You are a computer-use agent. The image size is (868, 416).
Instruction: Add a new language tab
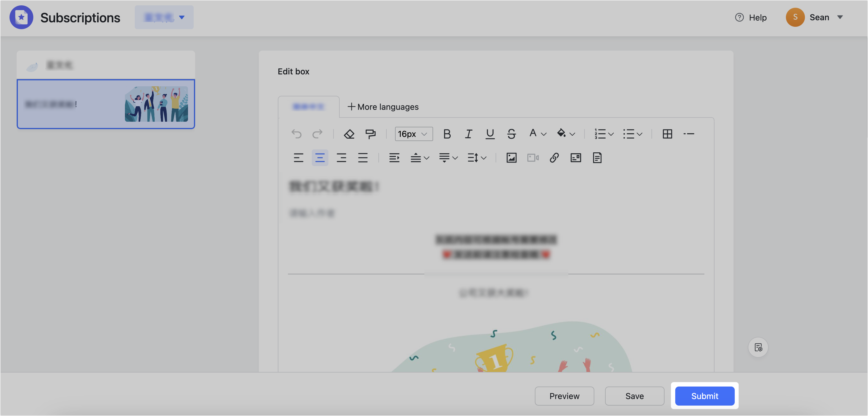[383, 107]
